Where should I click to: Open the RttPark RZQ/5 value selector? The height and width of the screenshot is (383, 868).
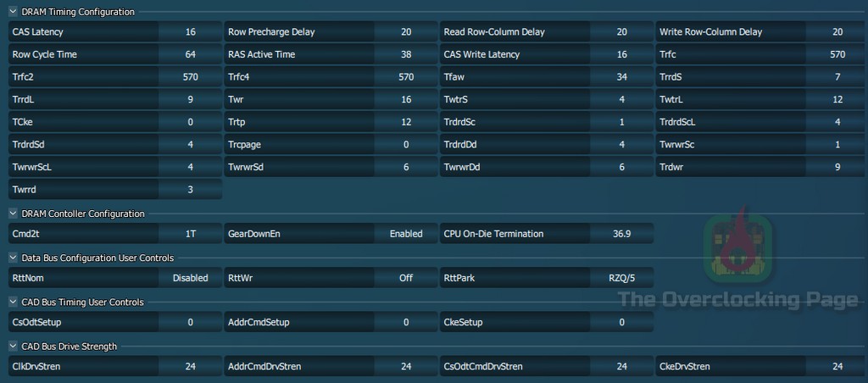click(x=621, y=278)
